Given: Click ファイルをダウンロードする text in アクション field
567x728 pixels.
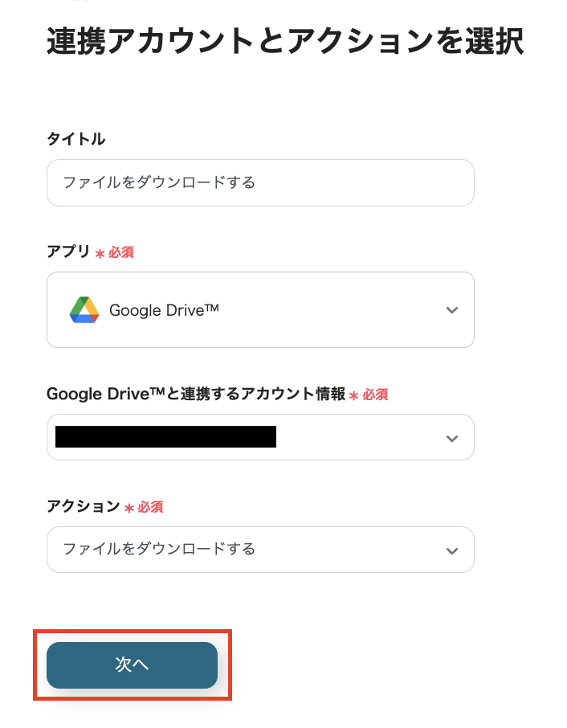Looking at the screenshot, I should [x=159, y=550].
